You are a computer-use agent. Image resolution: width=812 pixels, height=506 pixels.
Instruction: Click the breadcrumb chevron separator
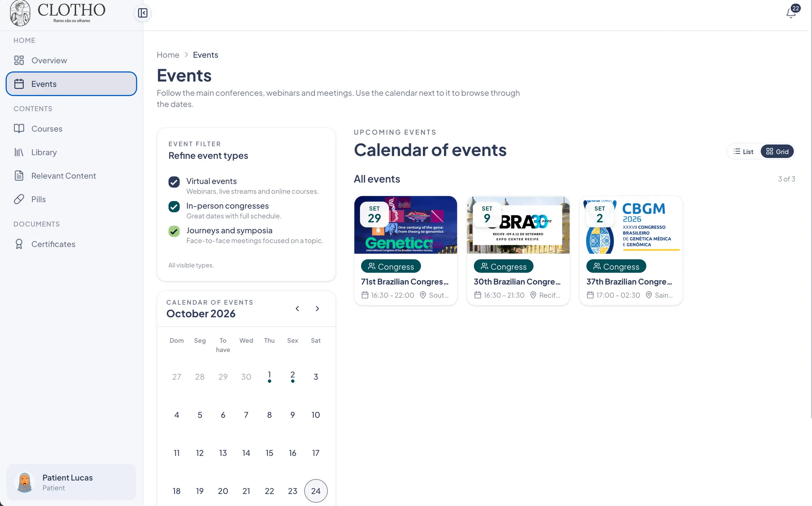[186, 55]
